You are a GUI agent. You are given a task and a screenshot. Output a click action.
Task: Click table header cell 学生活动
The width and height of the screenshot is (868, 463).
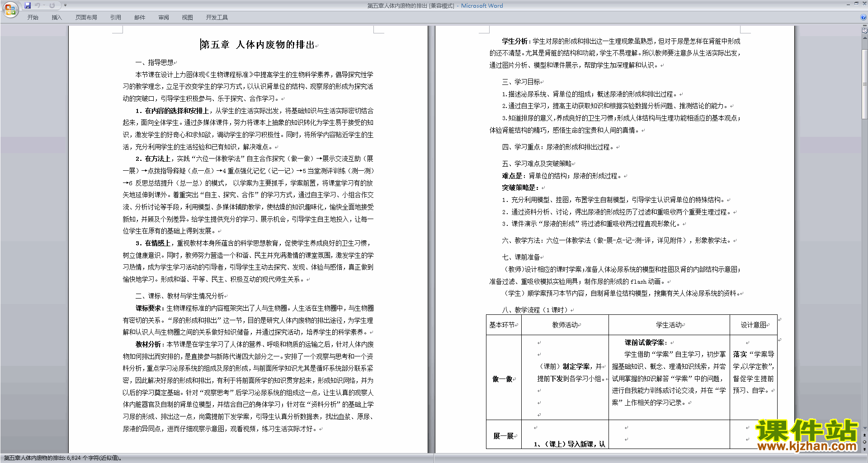pyautogui.click(x=669, y=325)
